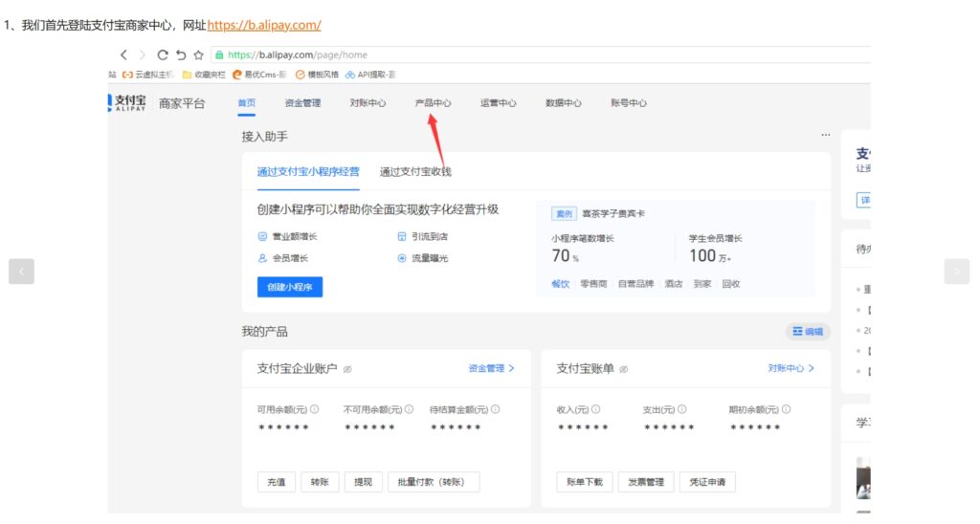
Task: Click the browser forward arrow
Action: point(143,55)
